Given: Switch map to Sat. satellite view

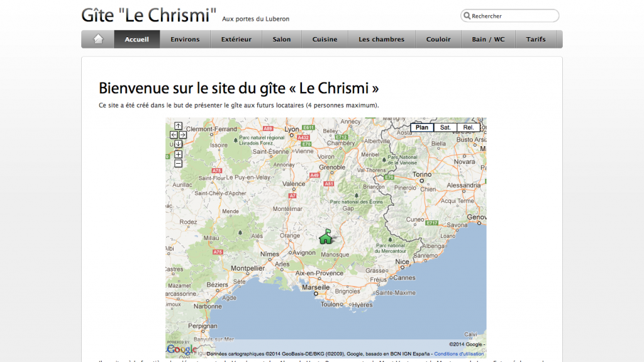Looking at the screenshot, I should (x=445, y=127).
